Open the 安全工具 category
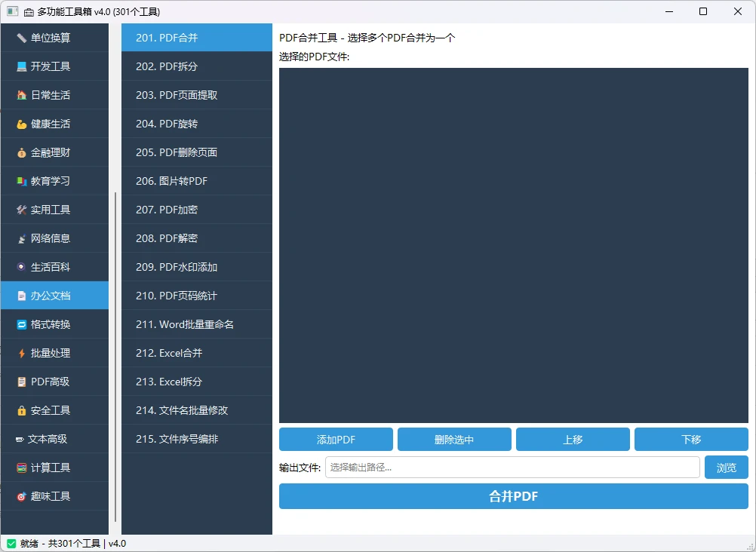Image resolution: width=756 pixels, height=552 pixels. click(54, 410)
